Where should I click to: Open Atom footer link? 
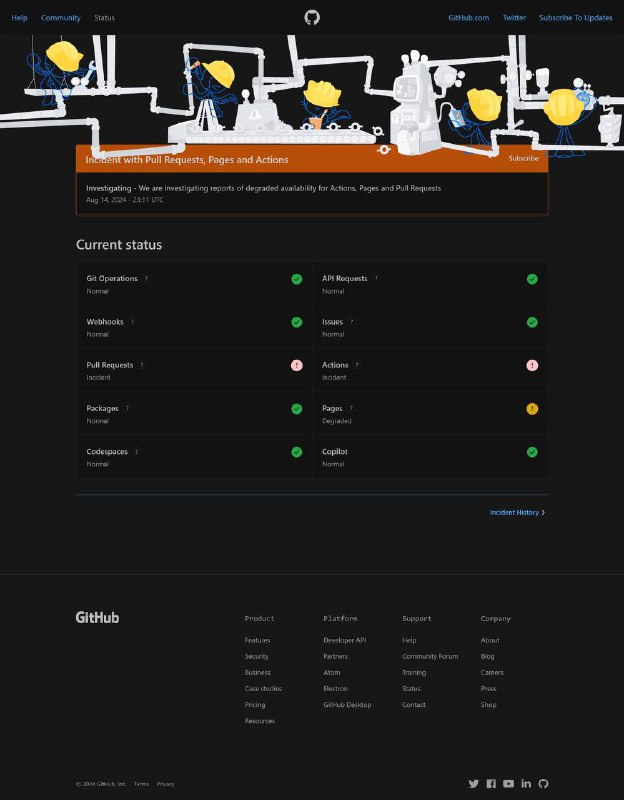coord(332,672)
